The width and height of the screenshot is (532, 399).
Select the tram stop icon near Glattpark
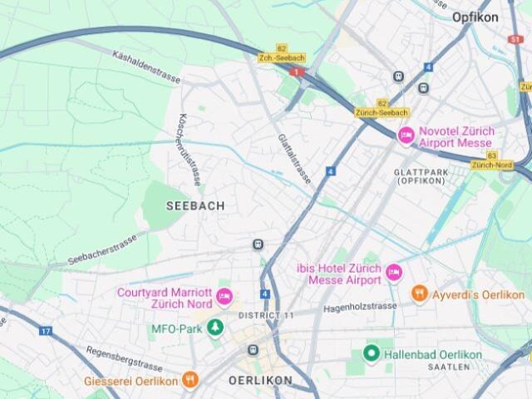[x=423, y=88]
